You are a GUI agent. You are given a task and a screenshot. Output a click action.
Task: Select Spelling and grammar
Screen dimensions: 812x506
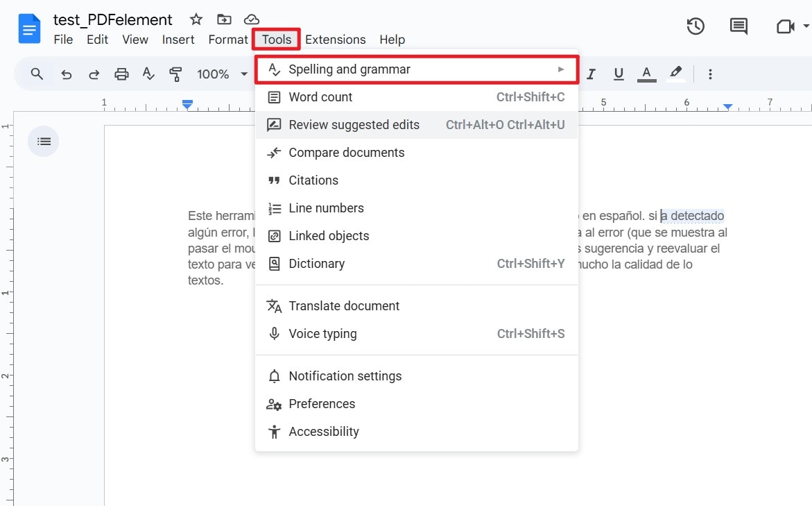(x=417, y=69)
